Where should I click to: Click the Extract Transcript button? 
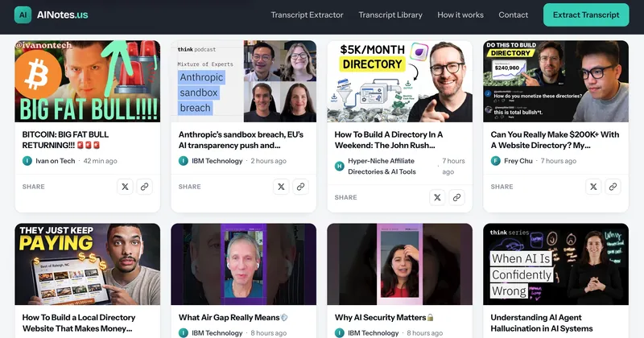(586, 14)
